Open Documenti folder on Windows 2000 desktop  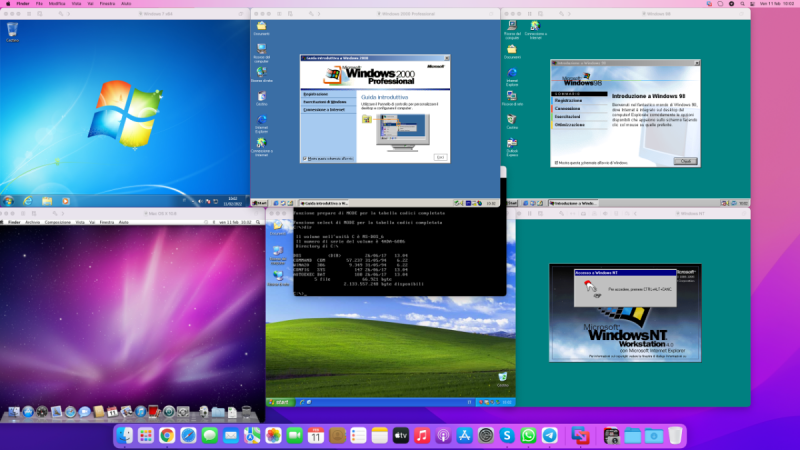point(261,27)
